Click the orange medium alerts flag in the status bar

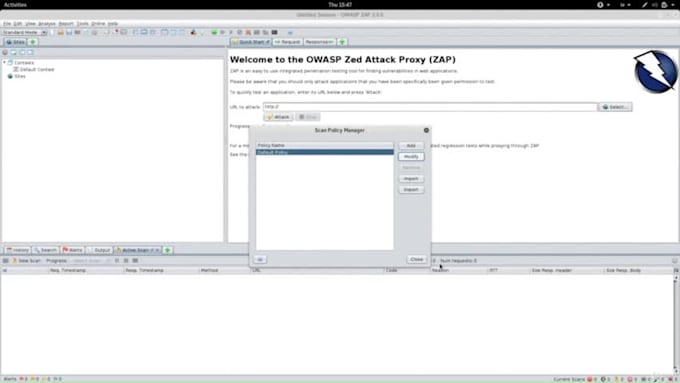tap(33, 379)
